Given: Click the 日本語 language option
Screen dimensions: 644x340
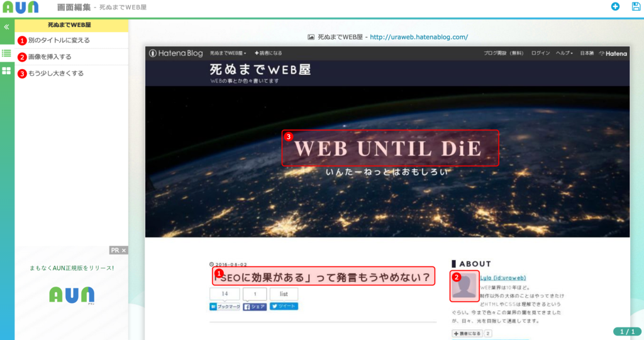Looking at the screenshot, I should tap(587, 53).
